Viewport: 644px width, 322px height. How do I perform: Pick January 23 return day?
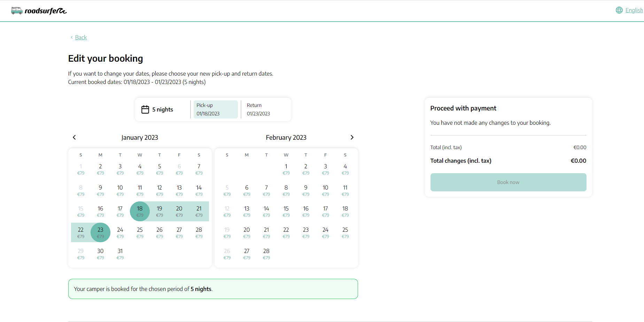pos(100,232)
